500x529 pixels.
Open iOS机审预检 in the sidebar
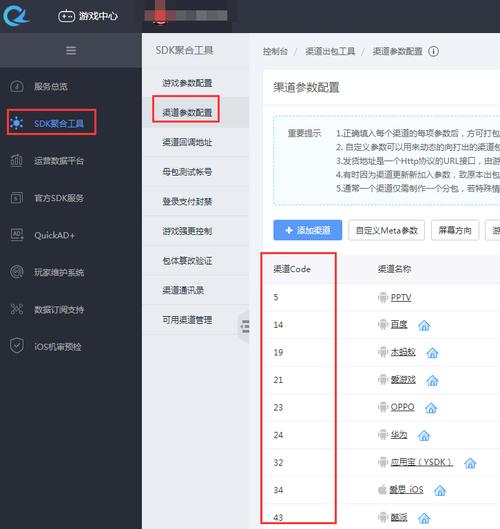coord(58,346)
